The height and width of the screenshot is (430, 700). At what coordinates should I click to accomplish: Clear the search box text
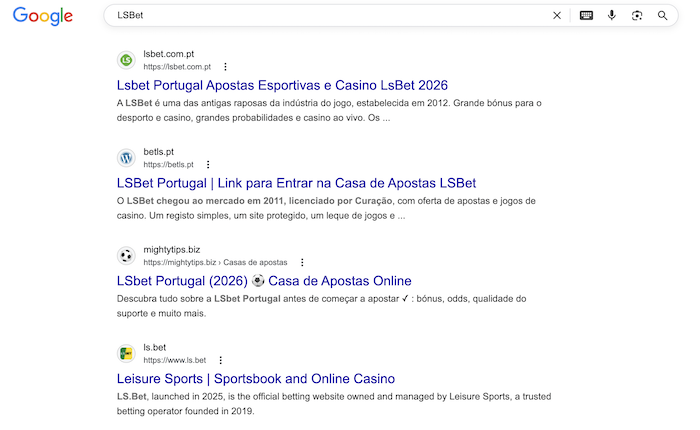[557, 16]
